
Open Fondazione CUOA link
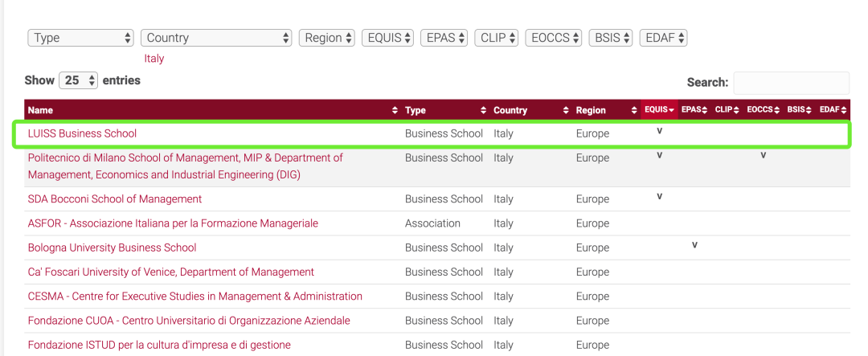click(189, 321)
